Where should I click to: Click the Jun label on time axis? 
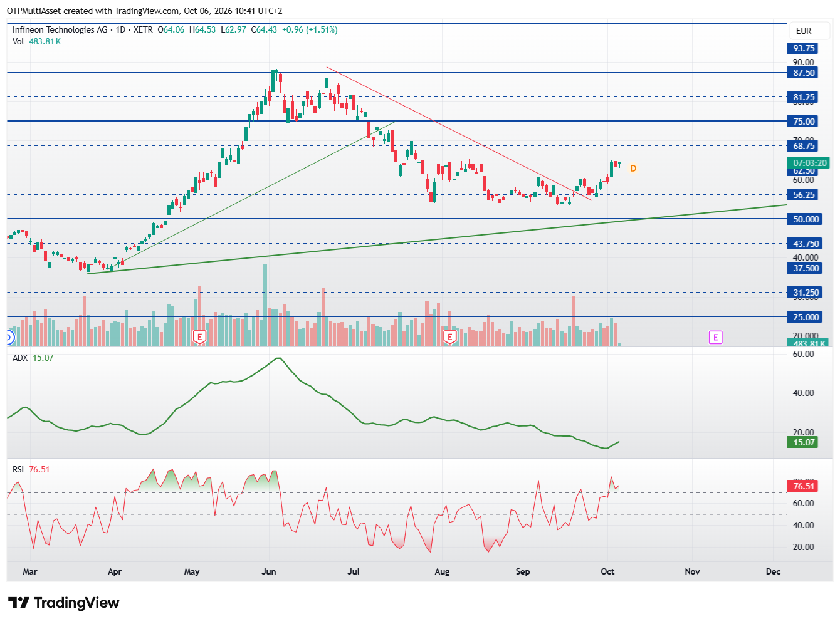click(x=269, y=571)
